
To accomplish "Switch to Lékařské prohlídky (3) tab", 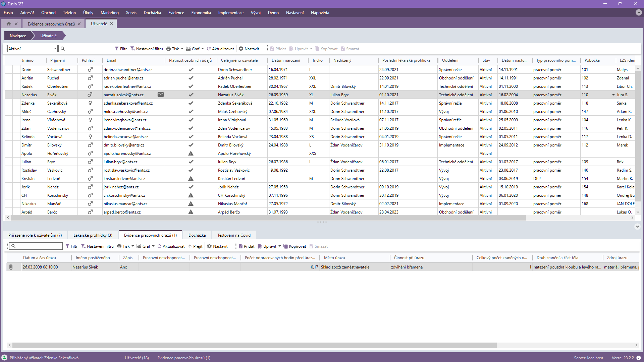I will click(93, 235).
